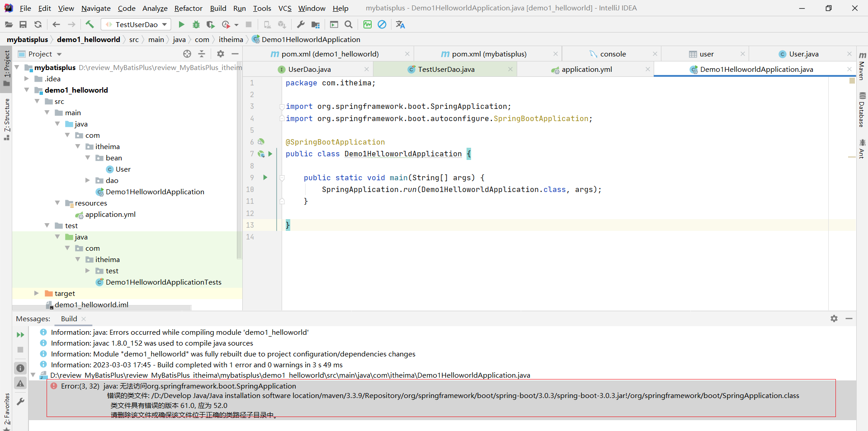Click the Messages rerun double-arrow icon
Screen dimensions: 868x431
(20, 335)
